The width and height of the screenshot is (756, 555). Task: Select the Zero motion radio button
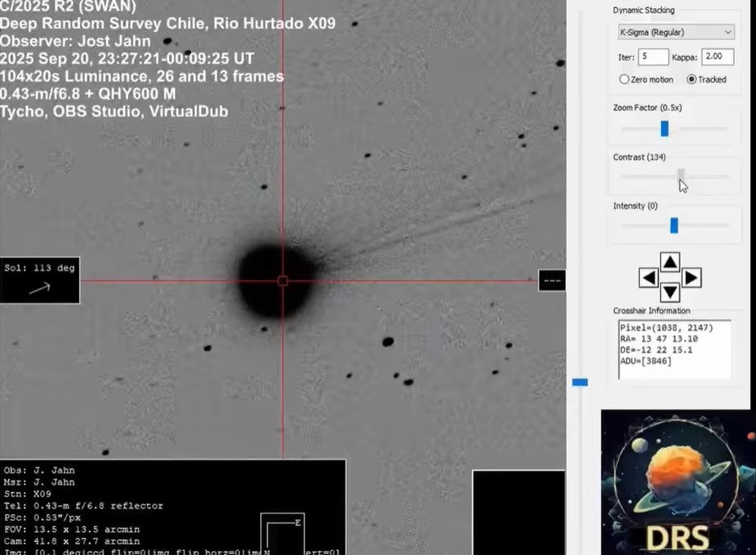click(x=625, y=79)
